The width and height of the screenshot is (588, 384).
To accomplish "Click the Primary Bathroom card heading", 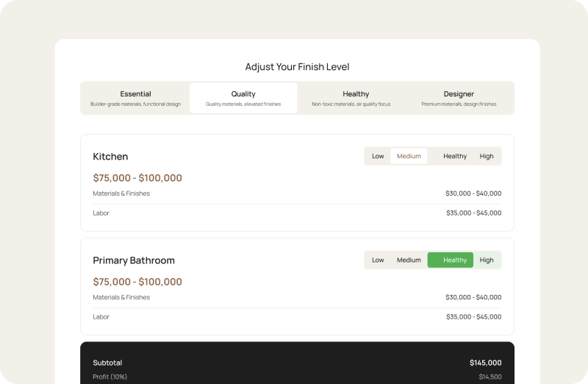I will click(x=134, y=260).
